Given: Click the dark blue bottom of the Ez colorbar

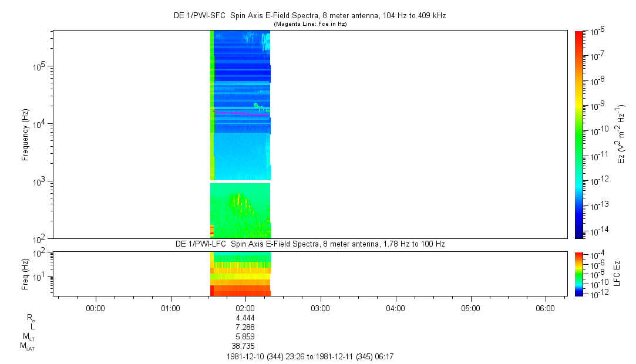Looking at the screenshot, I should (579, 234).
